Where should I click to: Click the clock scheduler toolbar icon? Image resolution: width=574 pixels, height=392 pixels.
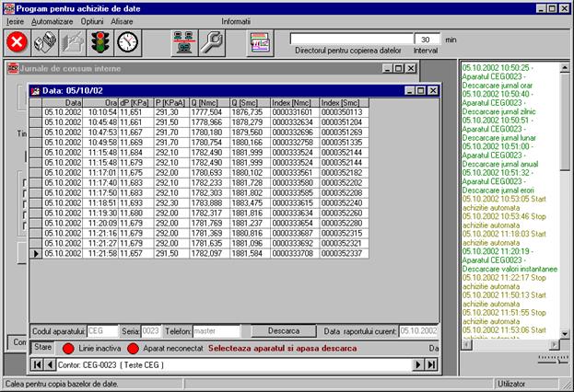pos(128,42)
